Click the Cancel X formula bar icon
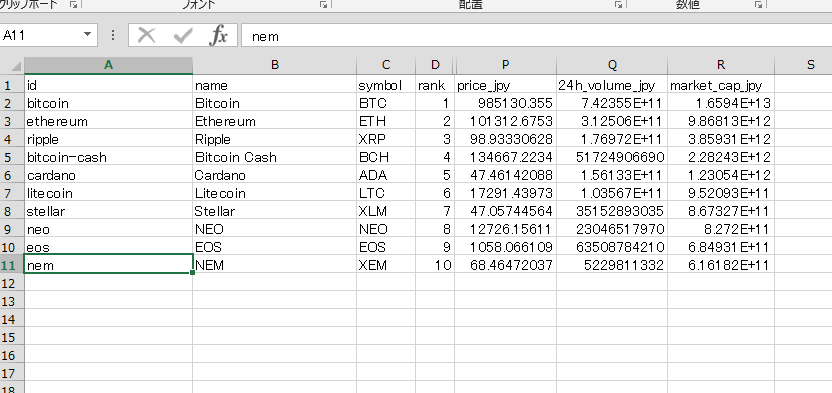This screenshot has height=393, width=832. [x=146, y=36]
